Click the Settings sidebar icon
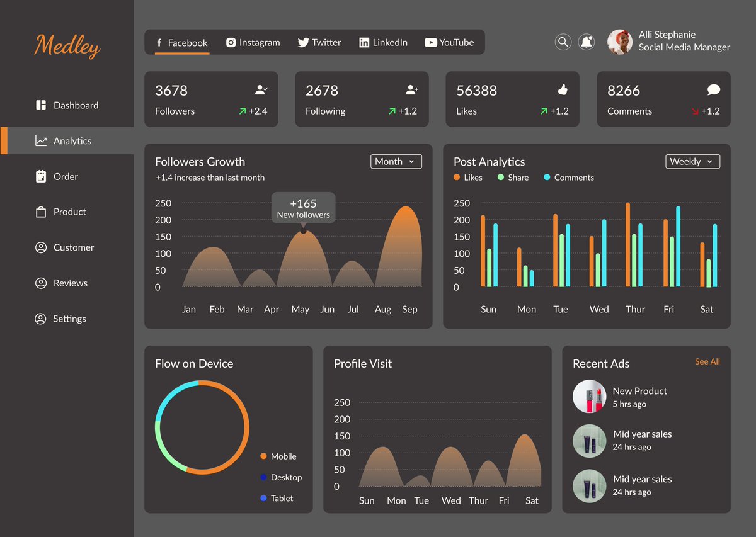 (40, 319)
